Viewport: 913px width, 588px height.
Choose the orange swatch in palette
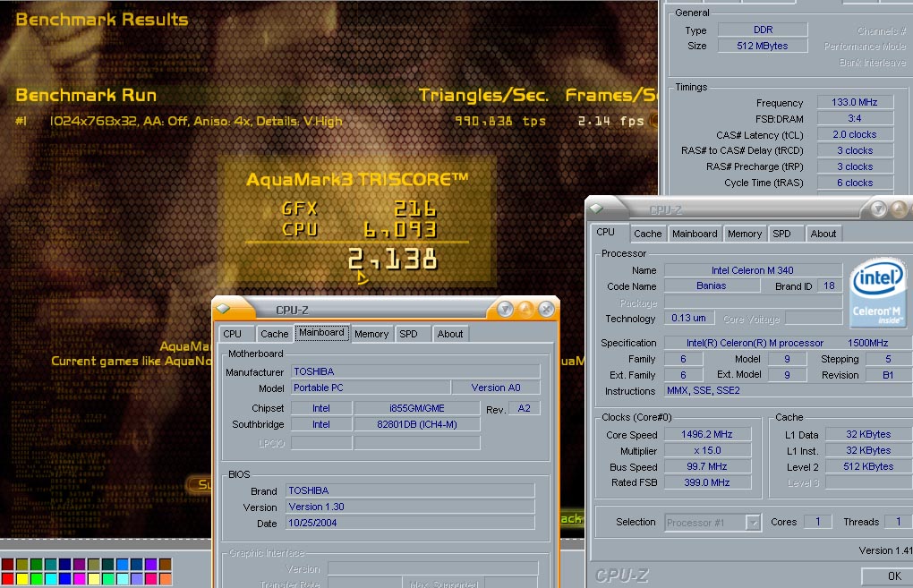[166, 579]
